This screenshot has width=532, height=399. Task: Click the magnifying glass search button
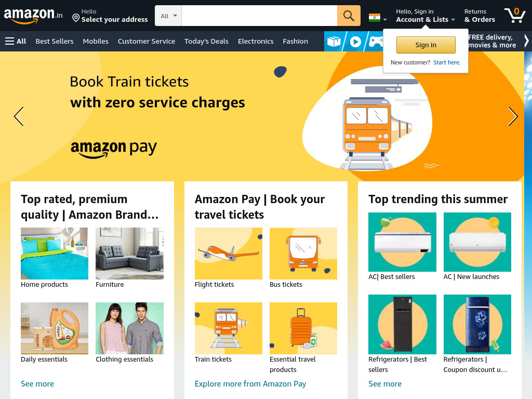pos(349,16)
